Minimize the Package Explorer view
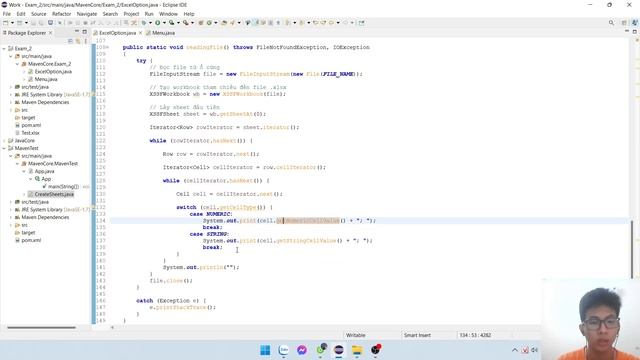Screen dimensions: 640x360 point(77,31)
